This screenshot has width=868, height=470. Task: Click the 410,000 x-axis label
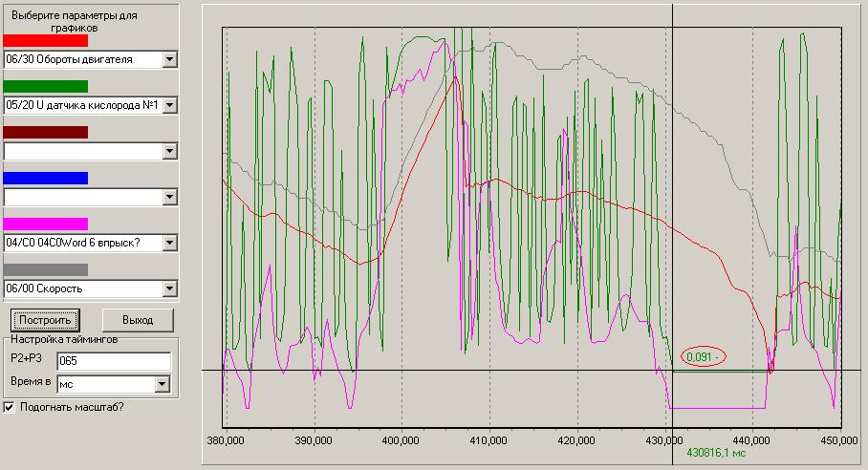point(488,440)
